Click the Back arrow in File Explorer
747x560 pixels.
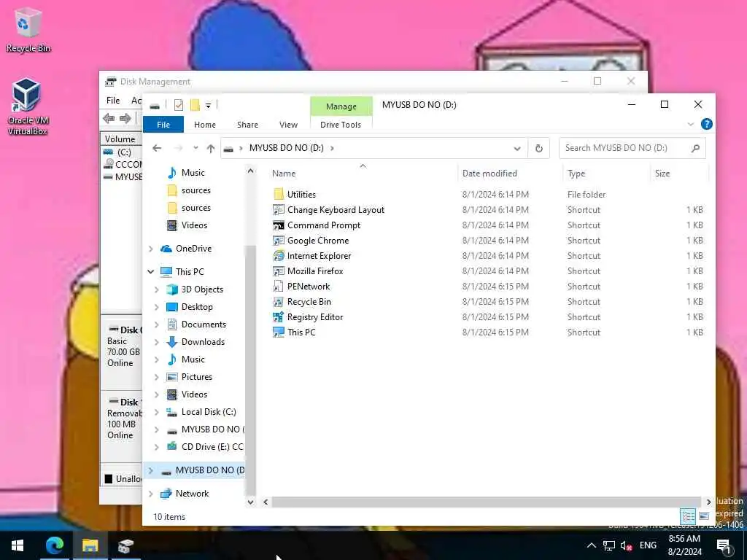click(157, 148)
